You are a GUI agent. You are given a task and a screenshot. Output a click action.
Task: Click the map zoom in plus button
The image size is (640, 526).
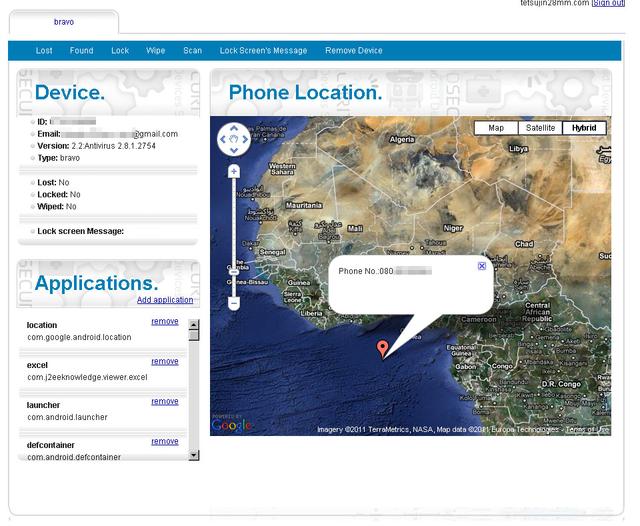pos(234,172)
